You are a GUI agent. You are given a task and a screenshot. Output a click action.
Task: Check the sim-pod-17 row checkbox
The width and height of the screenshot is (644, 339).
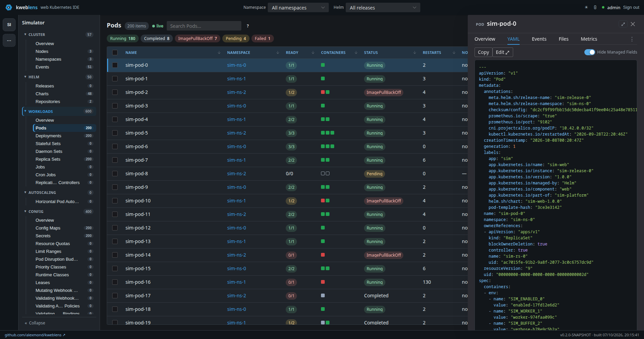pyautogui.click(x=115, y=296)
